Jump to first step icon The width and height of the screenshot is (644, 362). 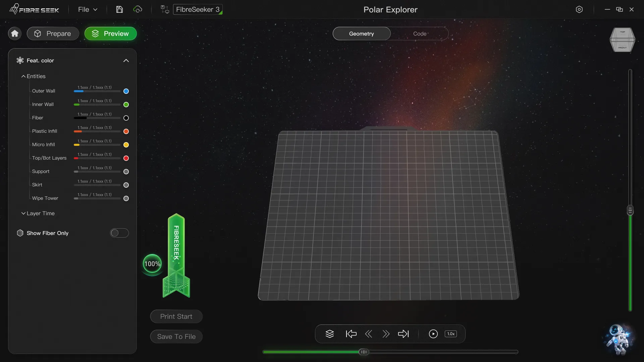pos(351,334)
